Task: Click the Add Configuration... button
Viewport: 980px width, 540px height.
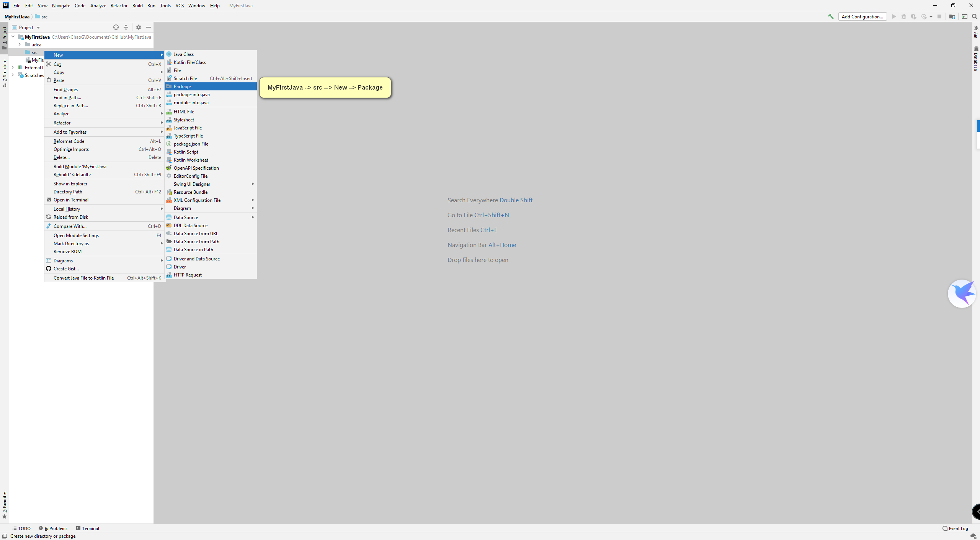Action: [862, 16]
